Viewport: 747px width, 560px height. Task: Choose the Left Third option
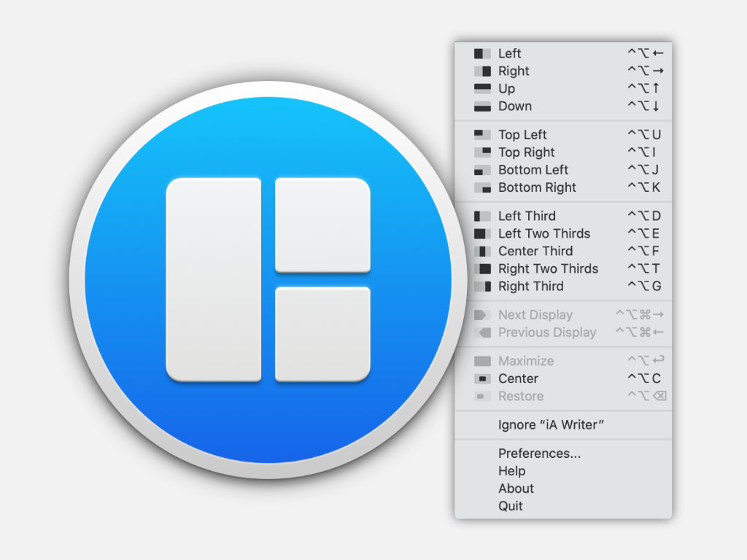point(563,216)
